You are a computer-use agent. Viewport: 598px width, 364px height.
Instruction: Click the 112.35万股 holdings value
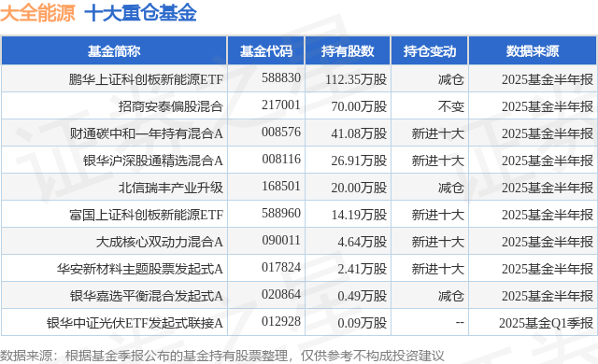point(356,79)
